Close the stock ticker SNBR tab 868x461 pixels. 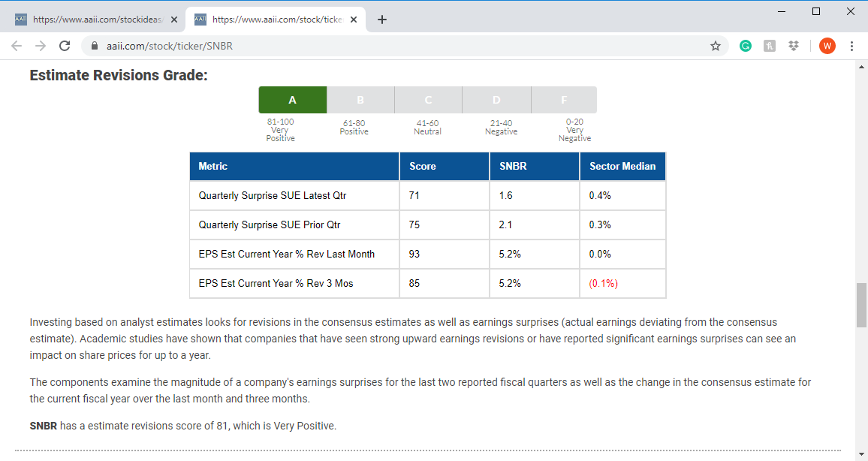[354, 20]
